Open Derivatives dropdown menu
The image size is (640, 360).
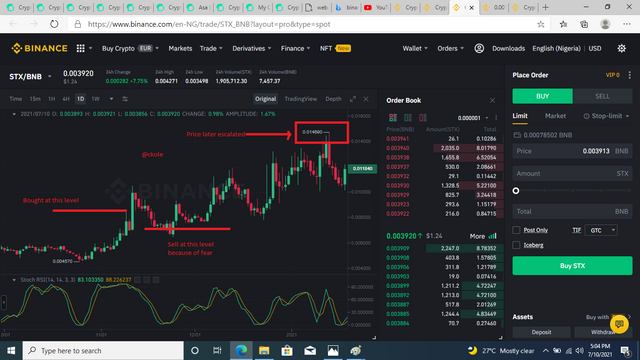click(251, 48)
